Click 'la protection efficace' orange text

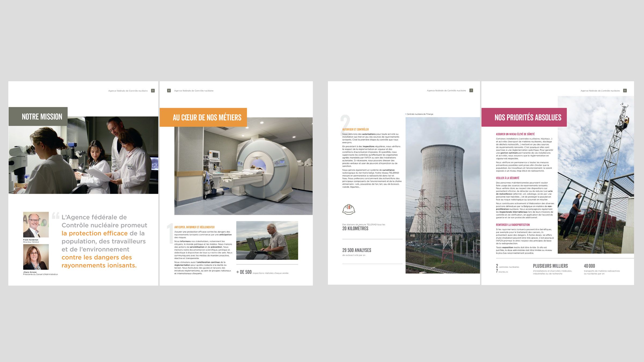point(95,233)
